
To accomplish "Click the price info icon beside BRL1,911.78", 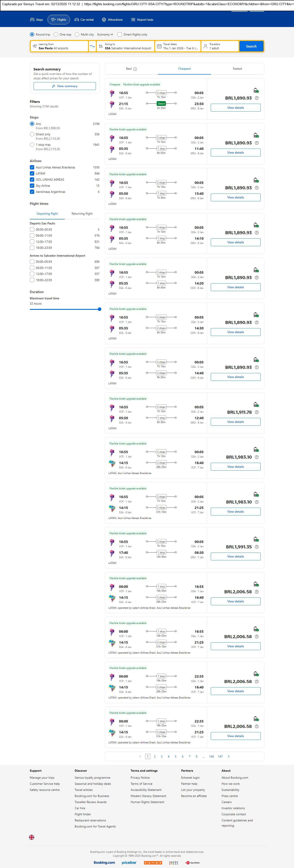I will click(257, 412).
